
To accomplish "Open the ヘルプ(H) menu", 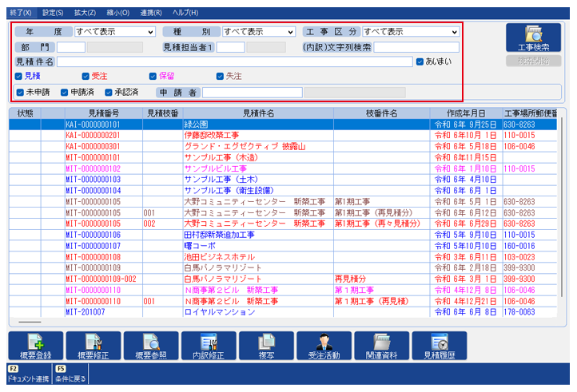I will [185, 14].
